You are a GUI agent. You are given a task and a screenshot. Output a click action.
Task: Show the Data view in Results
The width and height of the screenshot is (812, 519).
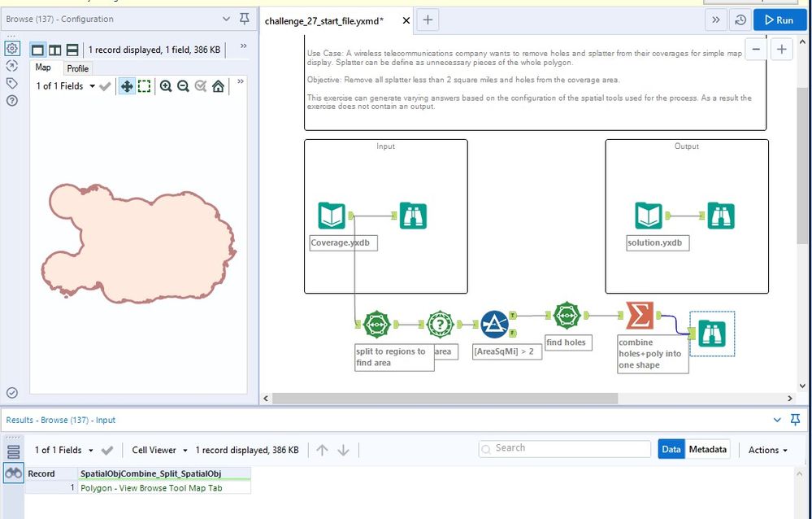(671, 450)
